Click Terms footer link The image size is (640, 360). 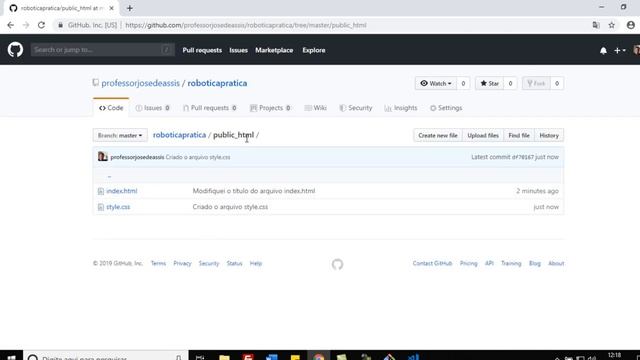coord(158,264)
